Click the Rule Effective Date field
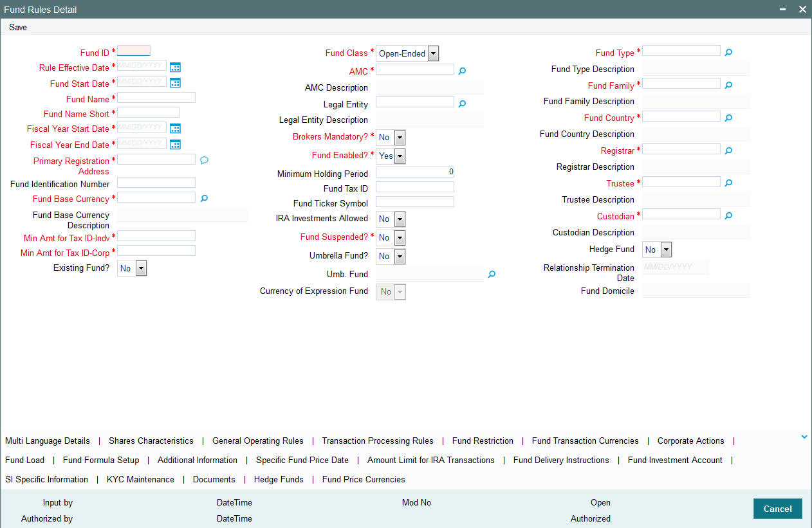This screenshot has height=528, width=812. tap(142, 66)
